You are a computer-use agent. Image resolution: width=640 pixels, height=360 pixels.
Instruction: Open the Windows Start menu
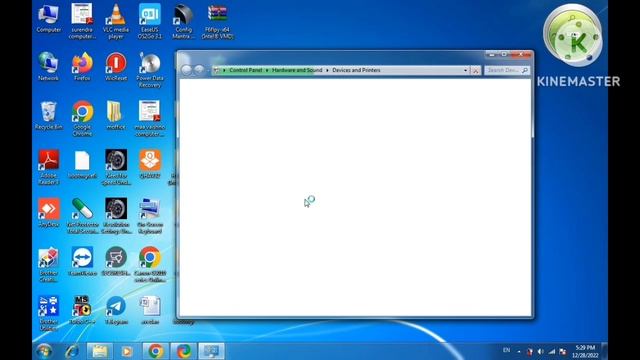coord(44,351)
